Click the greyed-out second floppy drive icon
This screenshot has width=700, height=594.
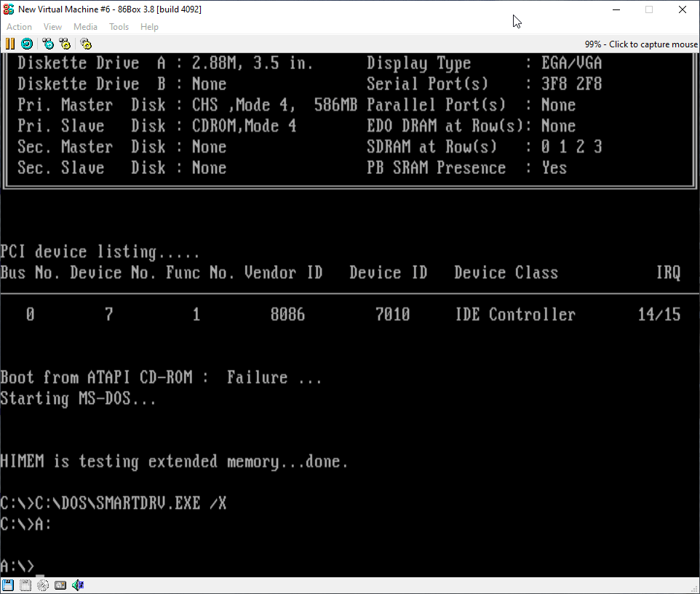coord(25,585)
